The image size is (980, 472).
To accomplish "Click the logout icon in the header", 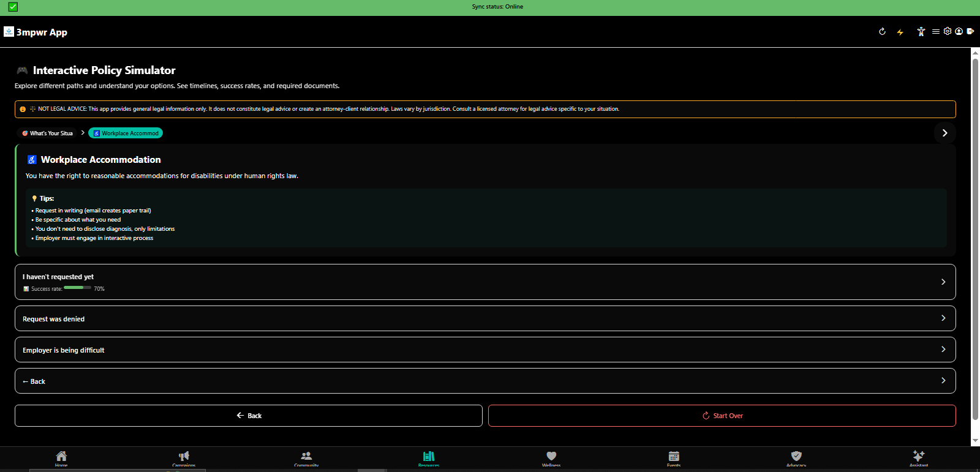I will [x=970, y=31].
